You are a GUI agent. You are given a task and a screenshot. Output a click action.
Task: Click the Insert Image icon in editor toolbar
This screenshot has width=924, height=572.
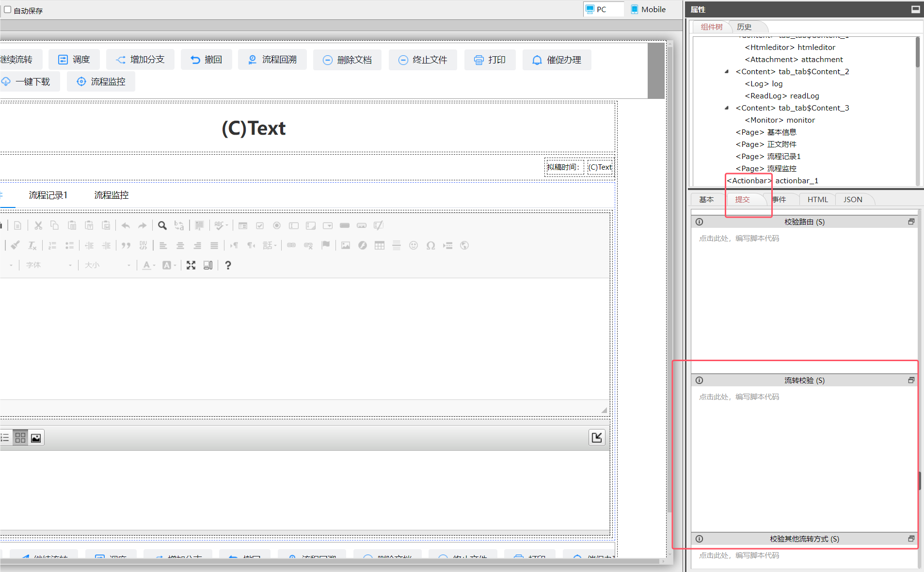tap(345, 245)
